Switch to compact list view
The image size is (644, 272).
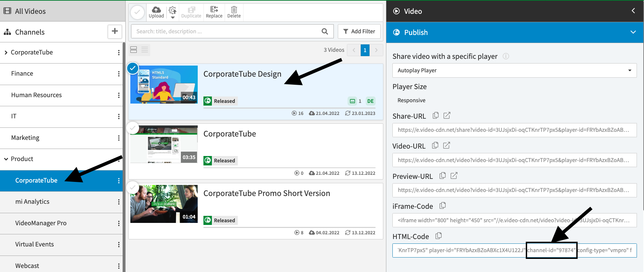(145, 50)
